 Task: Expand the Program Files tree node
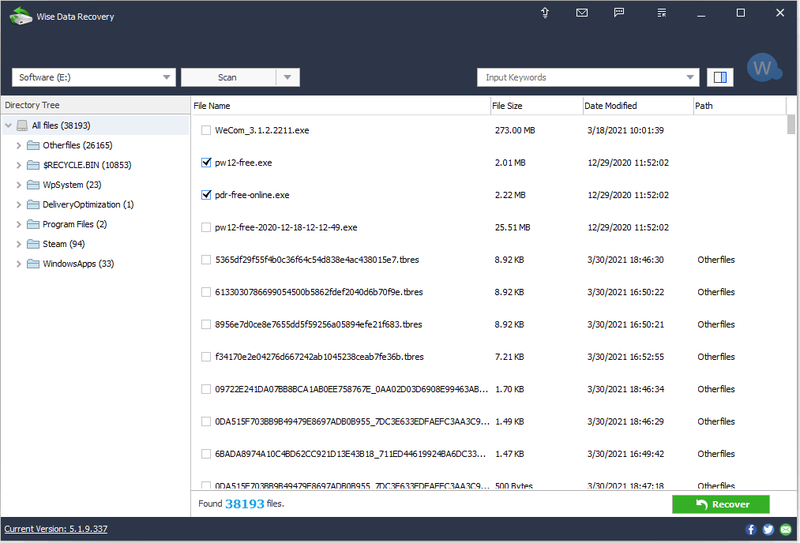[x=18, y=225]
